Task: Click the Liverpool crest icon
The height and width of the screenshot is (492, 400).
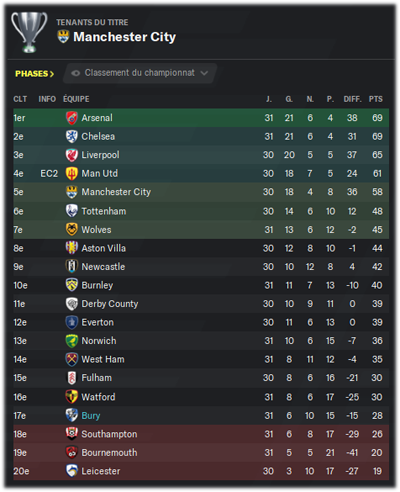Action: coord(72,155)
